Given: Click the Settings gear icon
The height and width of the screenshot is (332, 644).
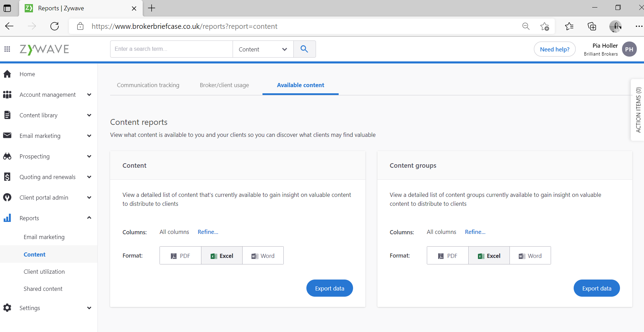Looking at the screenshot, I should (x=7, y=308).
